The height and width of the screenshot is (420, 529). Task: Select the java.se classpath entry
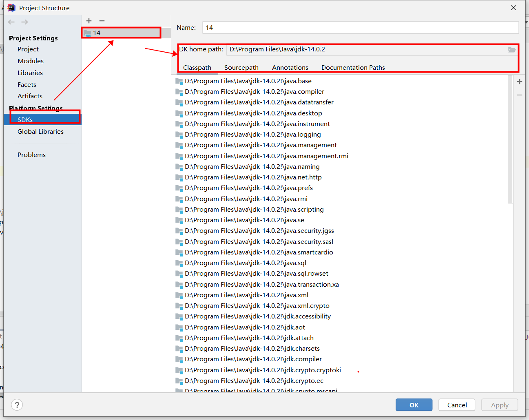240,220
